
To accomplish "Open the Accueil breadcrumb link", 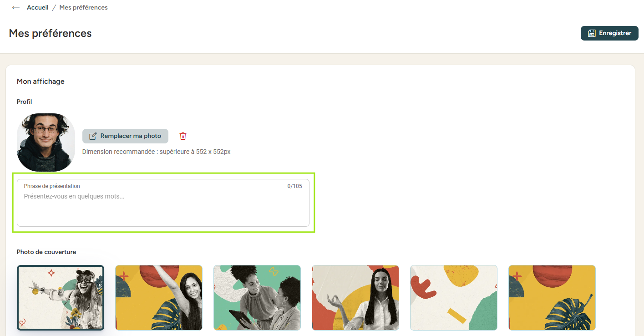I will coord(38,8).
